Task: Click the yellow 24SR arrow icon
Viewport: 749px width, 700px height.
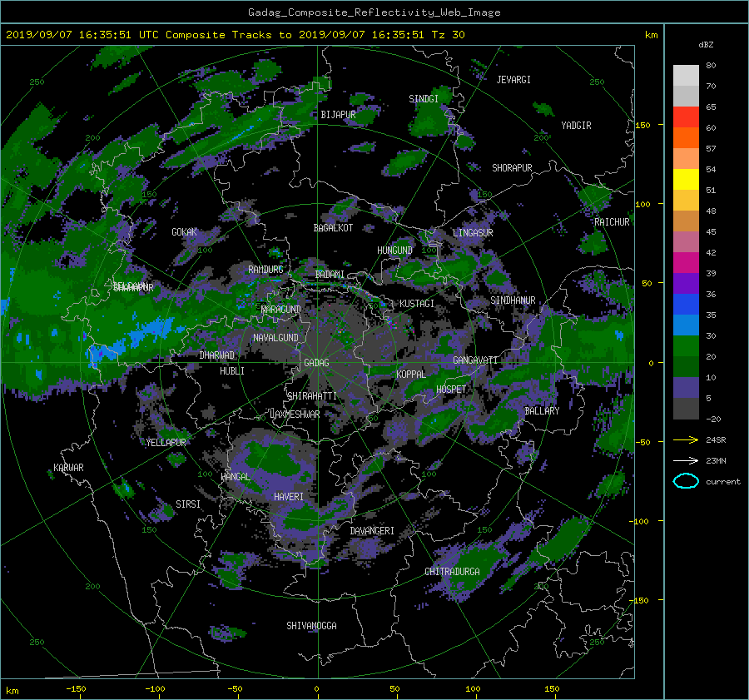Action: (686, 440)
